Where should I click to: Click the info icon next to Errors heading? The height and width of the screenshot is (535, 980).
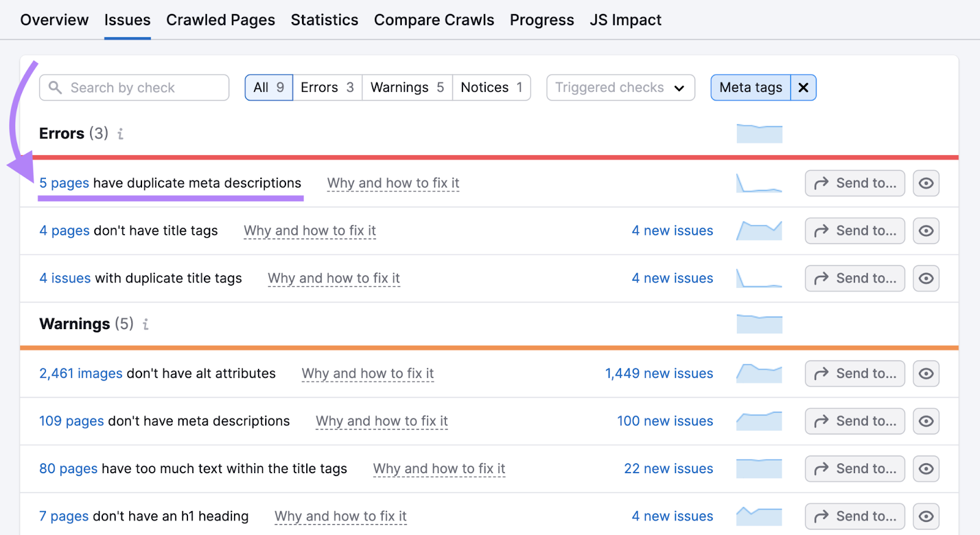point(121,134)
